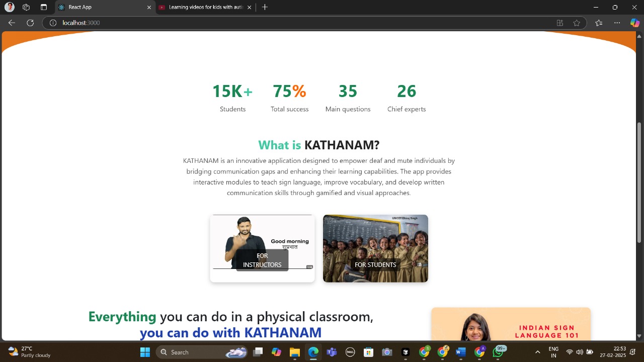Screen dimensions: 644x362
Task: Click the Indian Sign Language 101 banner
Action: click(x=511, y=324)
